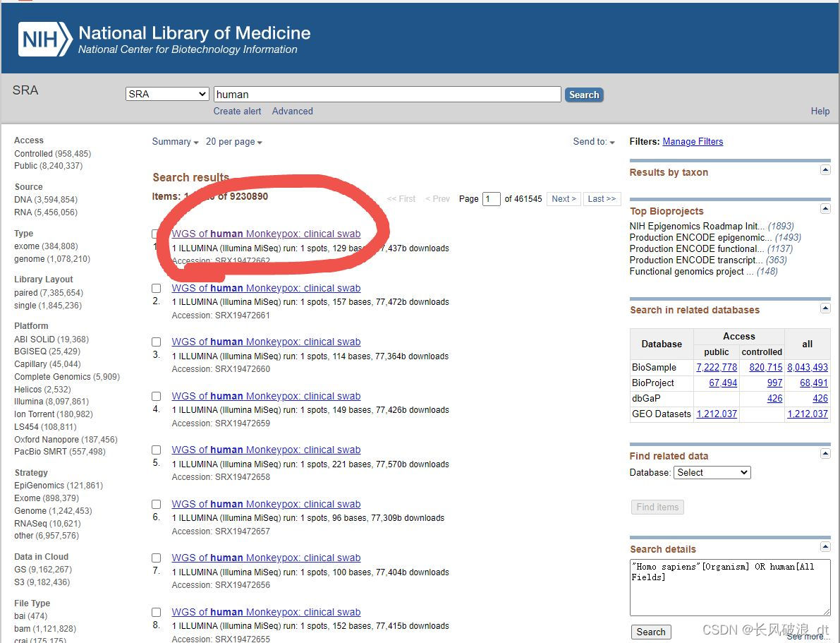Check the box for result 2
840x643 pixels.
click(x=157, y=289)
